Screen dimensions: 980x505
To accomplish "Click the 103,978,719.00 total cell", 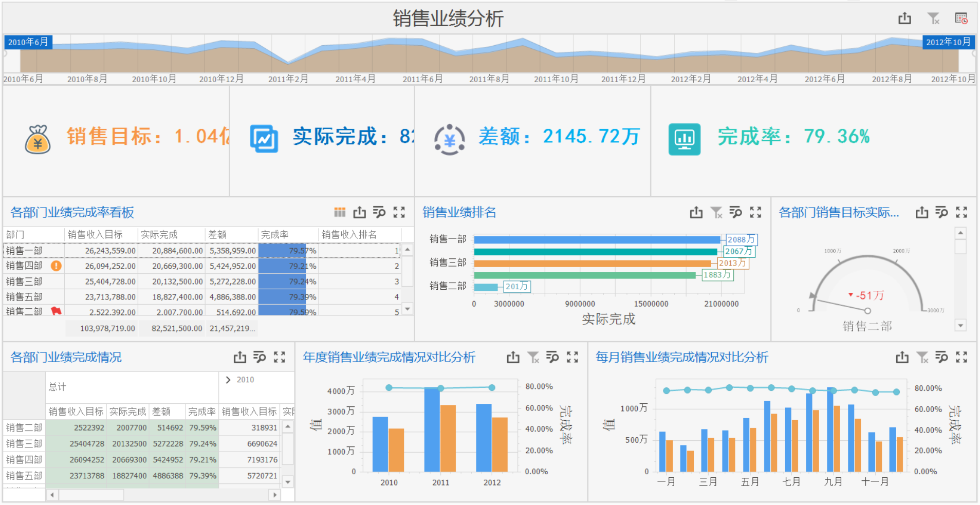I will pyautogui.click(x=101, y=328).
